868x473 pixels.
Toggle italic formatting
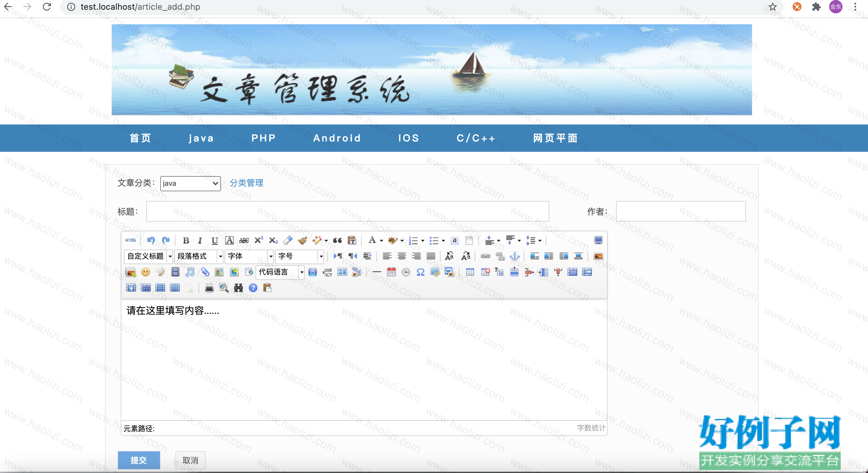pyautogui.click(x=200, y=240)
